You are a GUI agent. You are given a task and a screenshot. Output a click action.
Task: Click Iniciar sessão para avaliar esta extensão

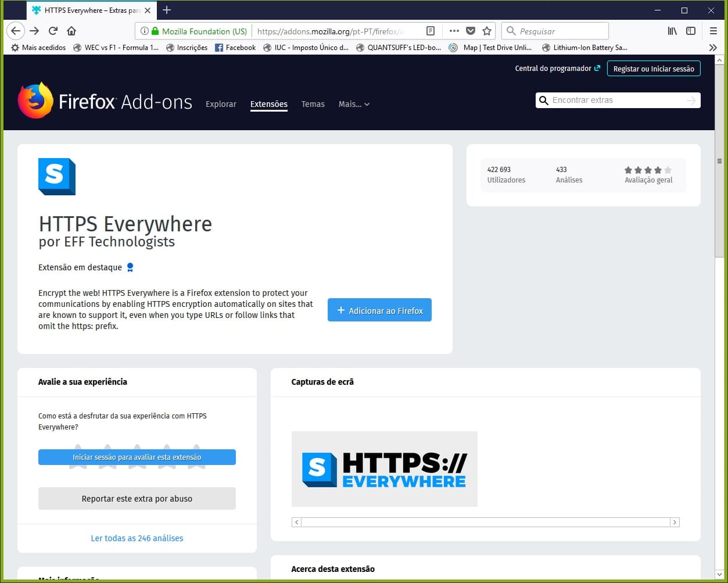[137, 457]
